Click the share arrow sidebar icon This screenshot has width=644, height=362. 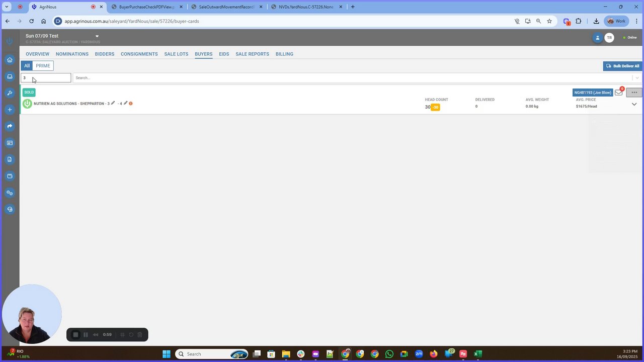(10, 126)
